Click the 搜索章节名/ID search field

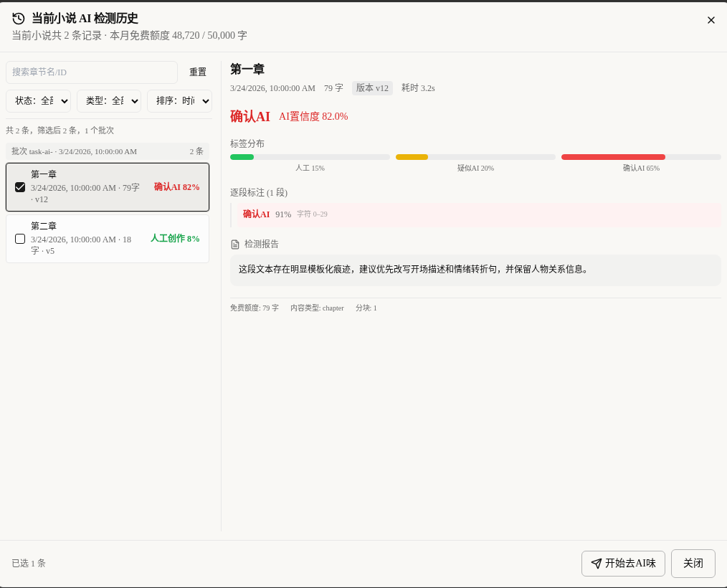92,72
